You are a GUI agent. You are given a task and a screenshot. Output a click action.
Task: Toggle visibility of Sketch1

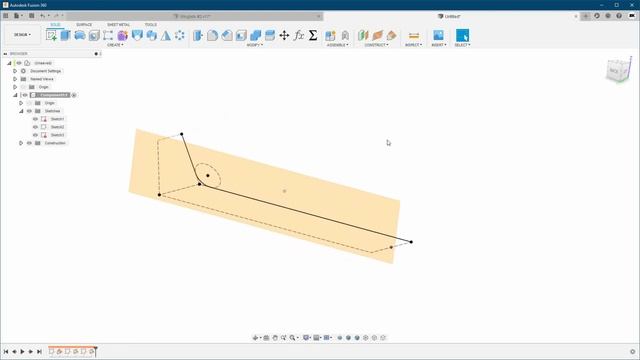click(x=35, y=119)
